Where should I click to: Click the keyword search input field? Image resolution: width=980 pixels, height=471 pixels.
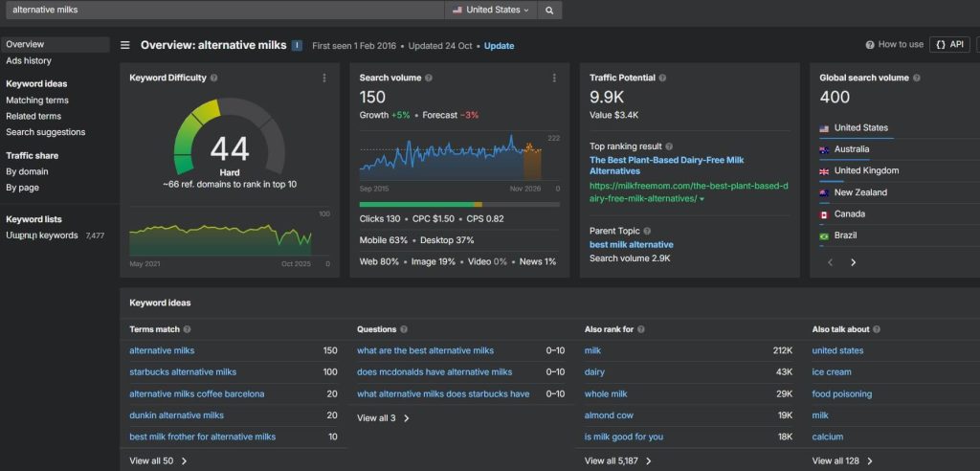pyautogui.click(x=225, y=10)
